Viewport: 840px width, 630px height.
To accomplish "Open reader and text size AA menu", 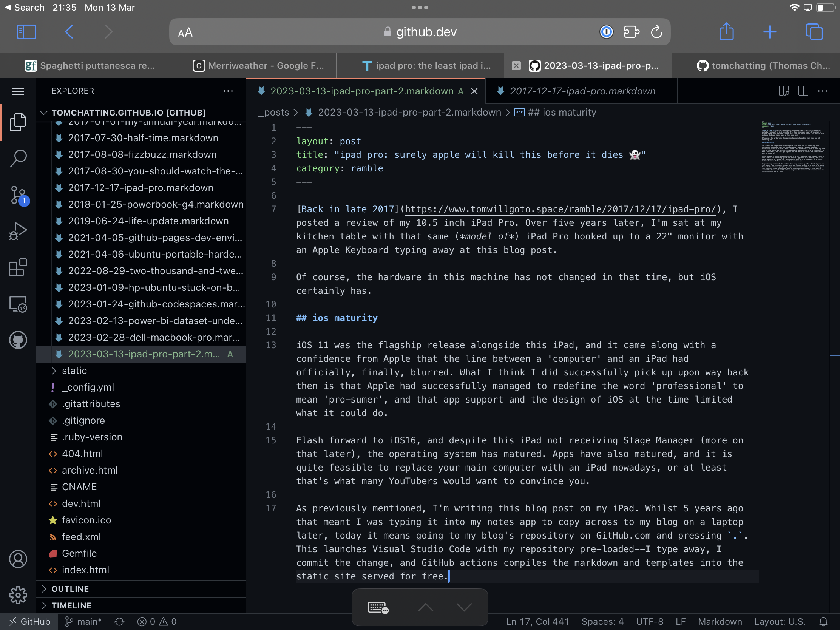I will tap(185, 32).
